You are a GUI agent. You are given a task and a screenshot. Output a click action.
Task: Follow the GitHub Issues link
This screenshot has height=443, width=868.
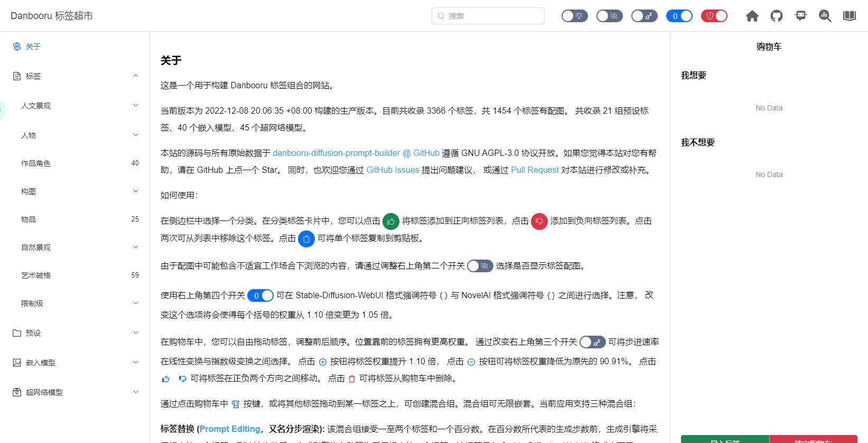point(393,170)
